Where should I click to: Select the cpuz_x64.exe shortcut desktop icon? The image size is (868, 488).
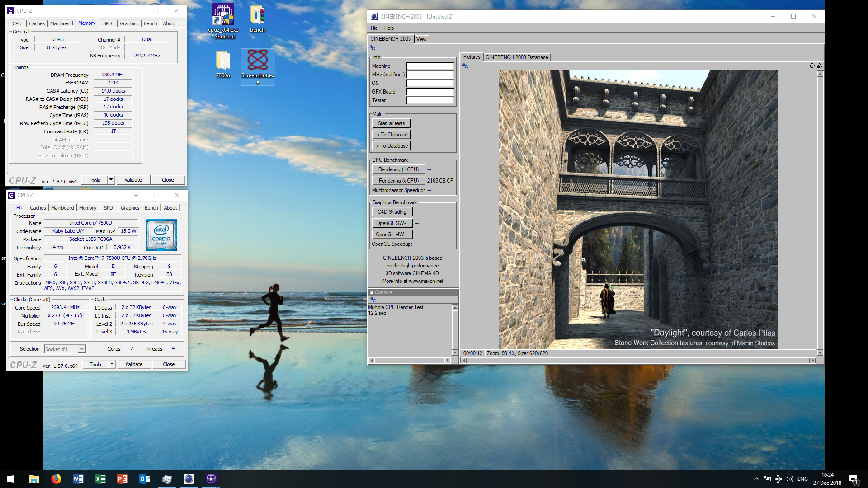tap(223, 21)
